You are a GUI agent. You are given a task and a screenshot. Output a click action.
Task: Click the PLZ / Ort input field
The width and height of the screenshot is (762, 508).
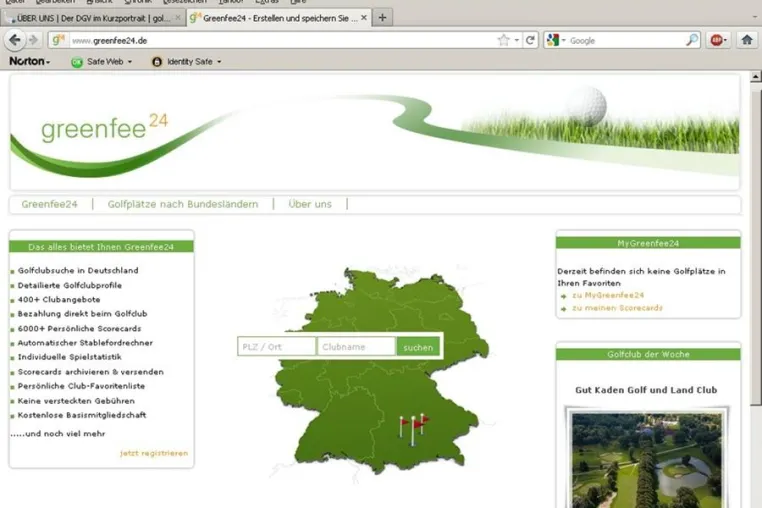[x=277, y=347]
